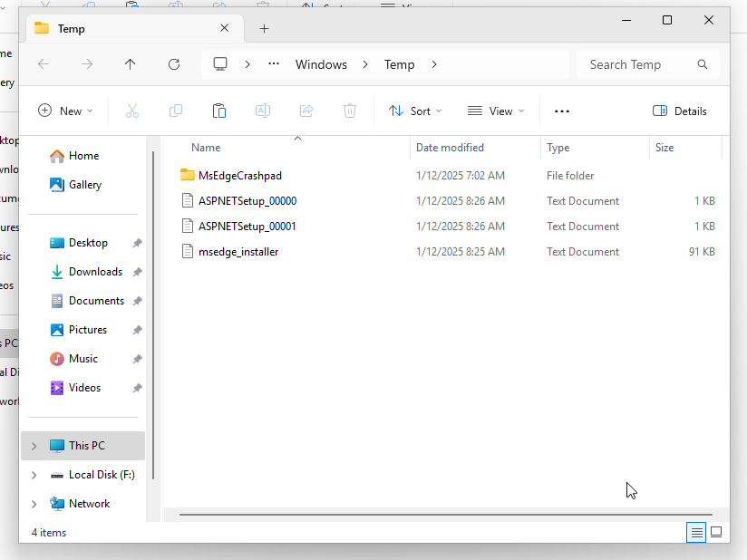This screenshot has width=747, height=560.
Task: Click the Delete trash icon
Action: click(x=350, y=111)
